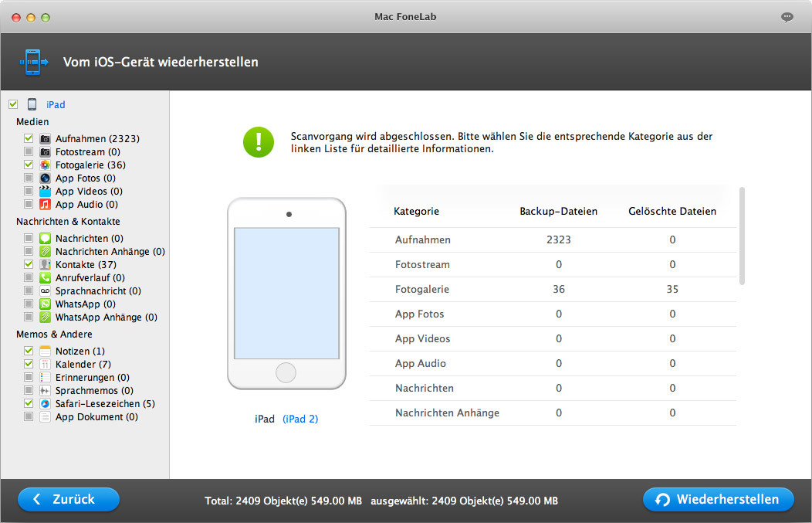Viewport: 812px width, 523px height.
Task: Select the iPad device link in sidebar
Action: tap(56, 105)
